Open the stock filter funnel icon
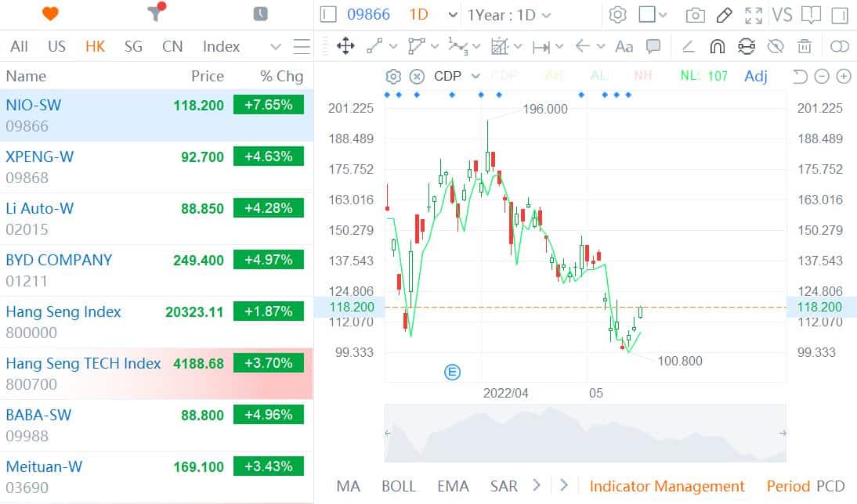Image resolution: width=857 pixels, height=504 pixels. click(152, 14)
